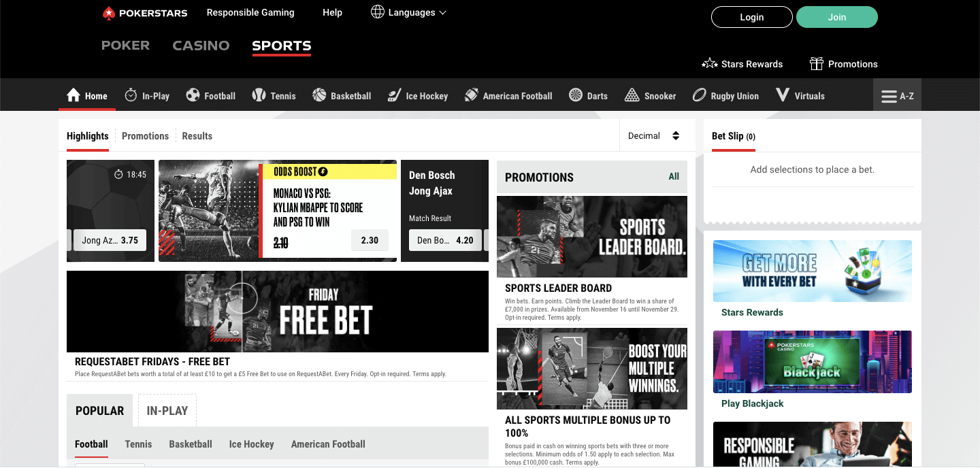Click the globe Languages icon

(378, 12)
